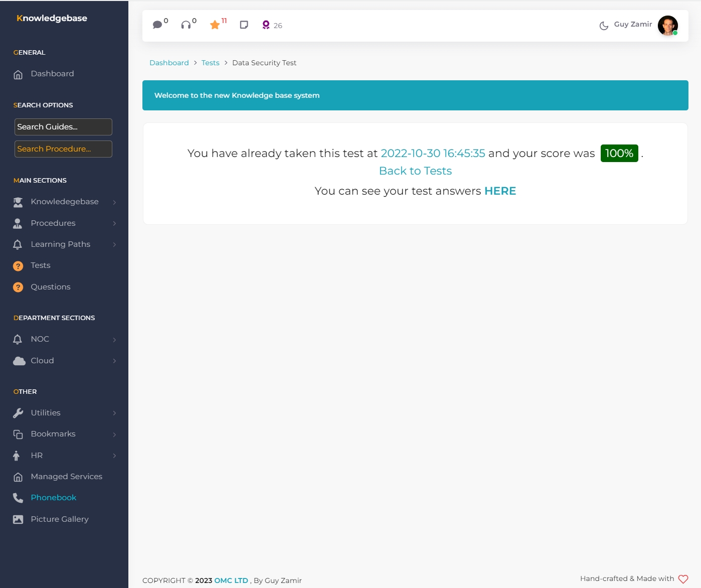Screen dimensions: 701x588
Task: Click the Tests question mark icon
Action: 18,266
